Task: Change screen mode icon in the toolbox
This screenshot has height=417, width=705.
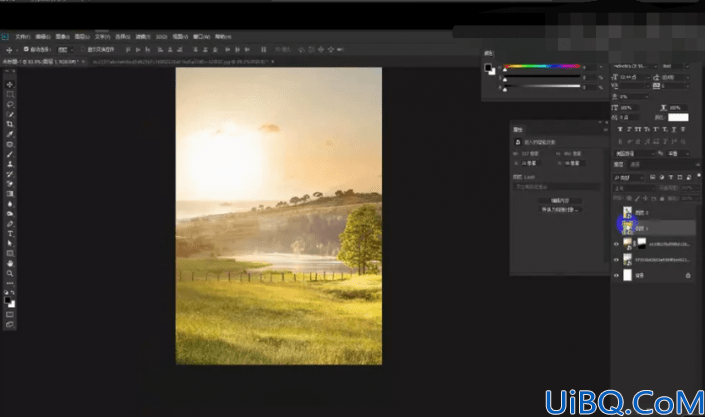Action: 10,324
